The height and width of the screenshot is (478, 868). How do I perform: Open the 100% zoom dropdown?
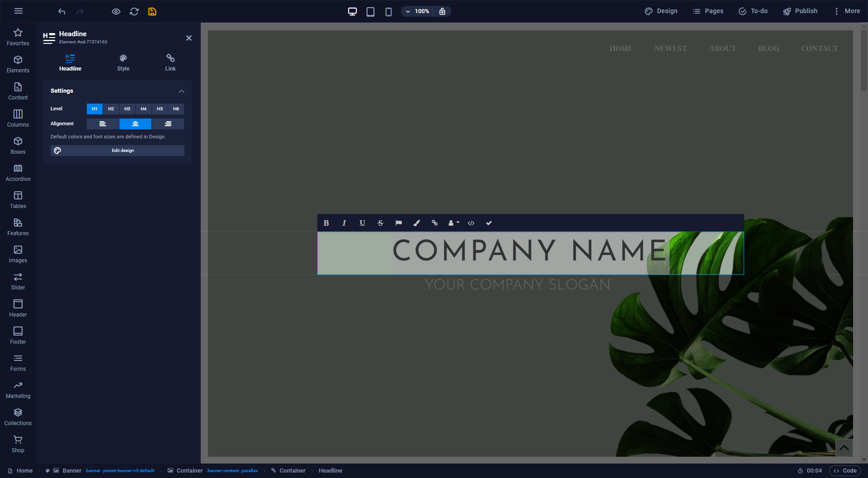[x=417, y=11]
